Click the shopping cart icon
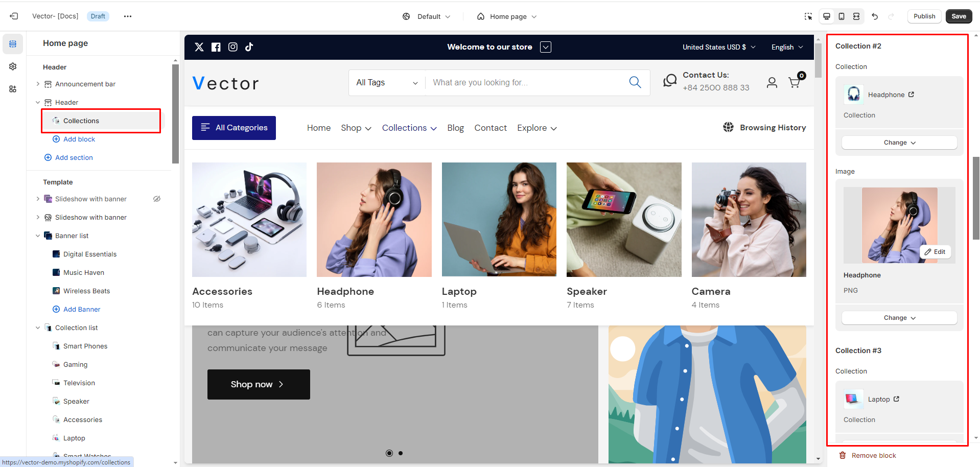 [x=795, y=83]
